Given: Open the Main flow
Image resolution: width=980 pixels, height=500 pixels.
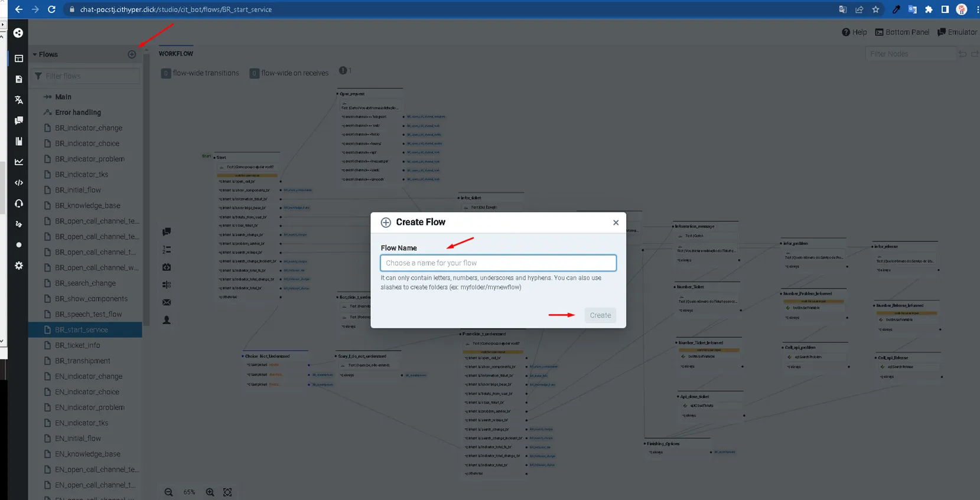Looking at the screenshot, I should (63, 97).
